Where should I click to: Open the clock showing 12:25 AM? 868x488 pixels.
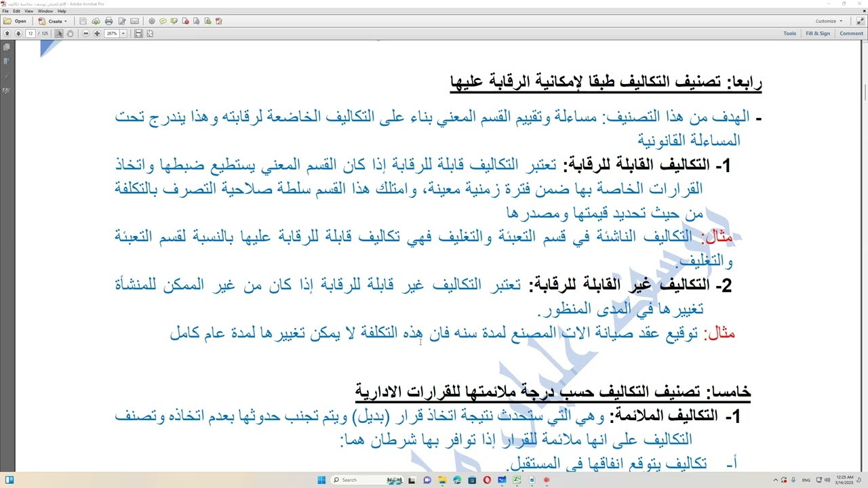pyautogui.click(x=845, y=480)
